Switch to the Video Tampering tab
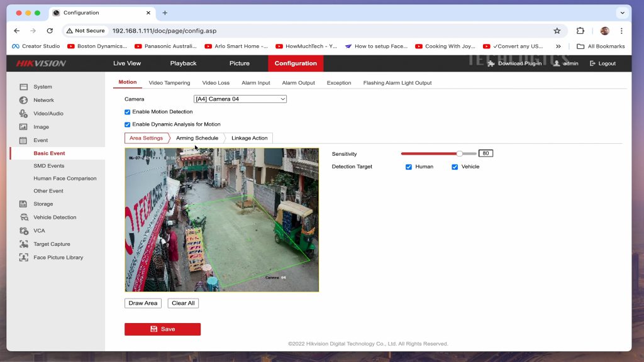This screenshot has height=362, width=644. (x=169, y=83)
